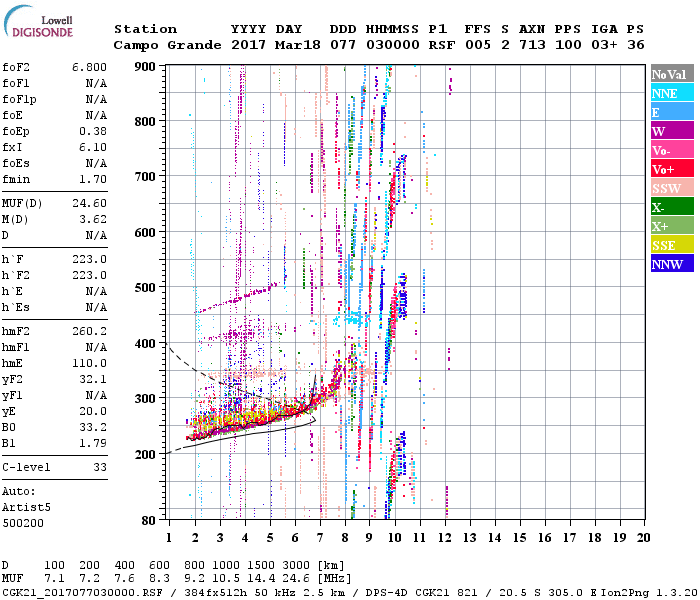700x600 pixels.
Task: Click the 7 MHz x-axis label
Action: click(320, 538)
